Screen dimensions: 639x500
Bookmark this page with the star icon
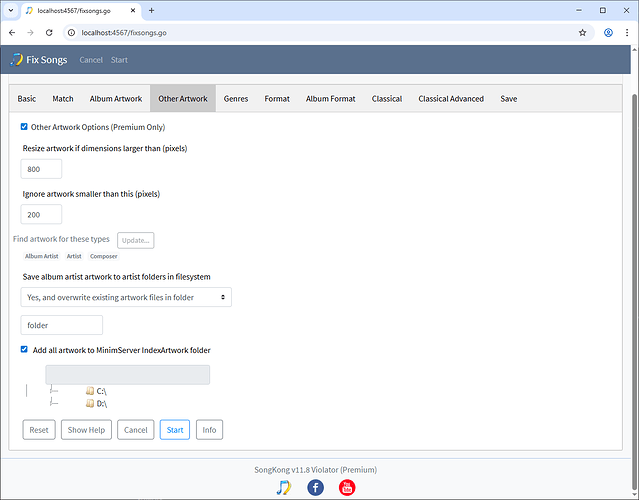point(582,33)
